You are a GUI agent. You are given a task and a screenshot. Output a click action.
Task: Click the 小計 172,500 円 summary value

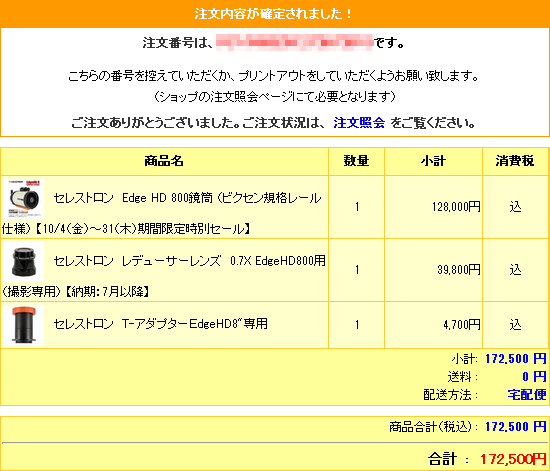click(x=516, y=358)
